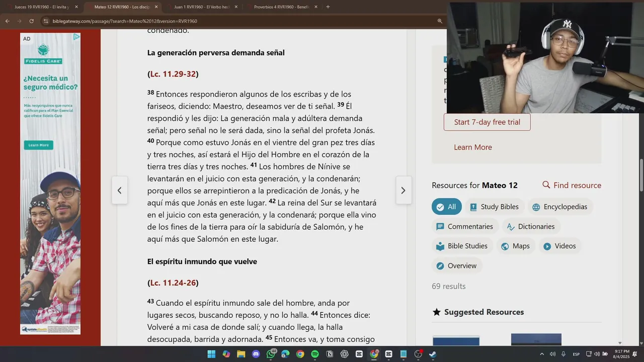Filter resources by Study Bibles
This screenshot has width=644, height=362.
coord(495,207)
